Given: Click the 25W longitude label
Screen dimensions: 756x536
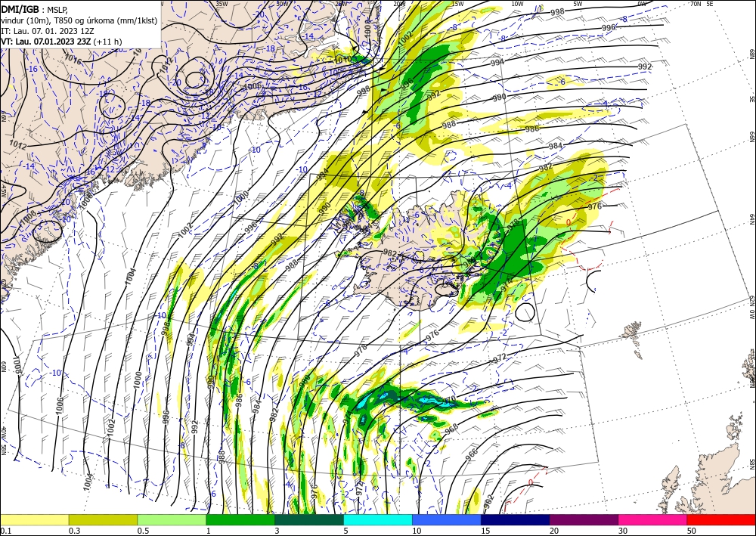Looking at the screenshot, I should pos(341,3).
